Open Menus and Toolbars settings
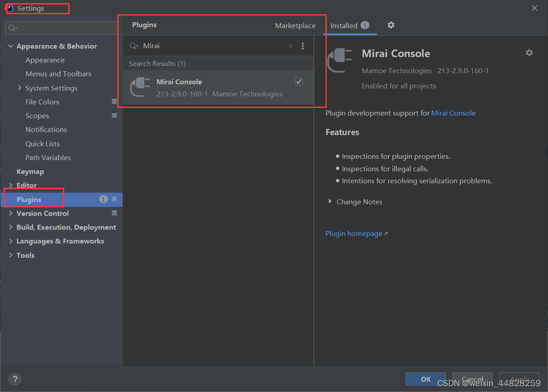Image resolution: width=548 pixels, height=392 pixels. 58,74
